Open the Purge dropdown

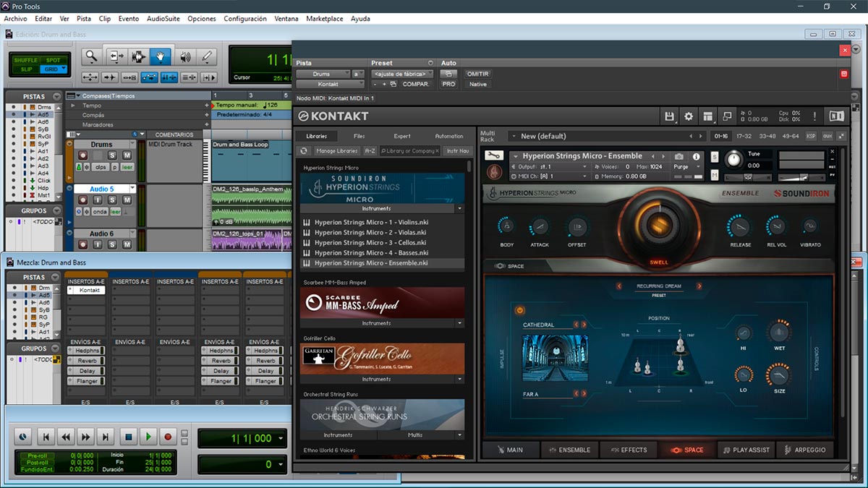[687, 166]
